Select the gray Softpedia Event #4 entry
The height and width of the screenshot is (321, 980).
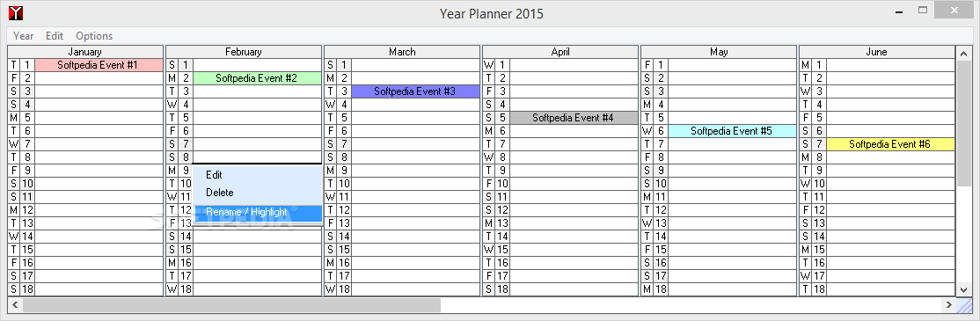point(573,118)
